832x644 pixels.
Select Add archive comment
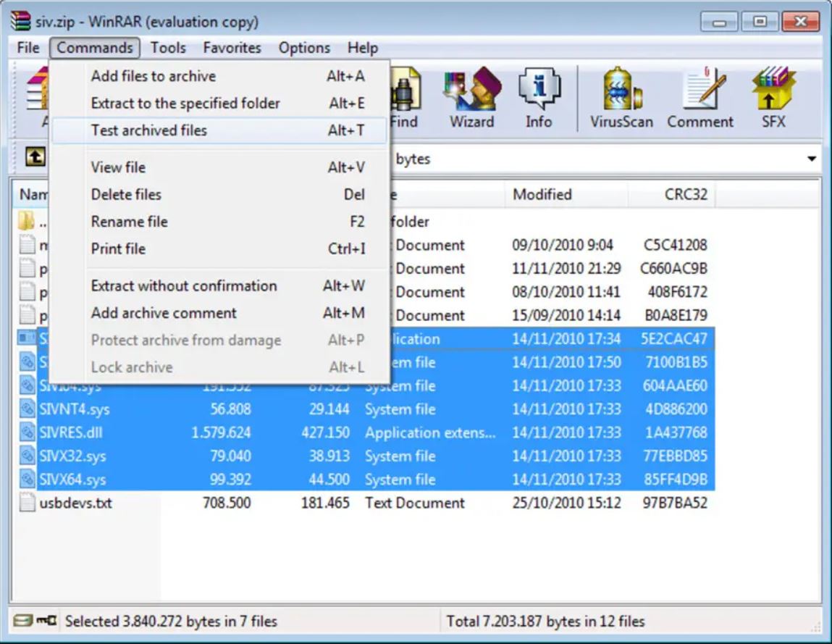(219, 313)
